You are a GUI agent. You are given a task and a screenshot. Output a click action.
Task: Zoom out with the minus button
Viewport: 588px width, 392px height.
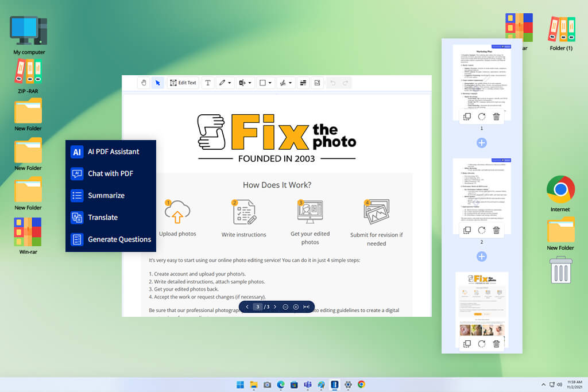click(285, 307)
